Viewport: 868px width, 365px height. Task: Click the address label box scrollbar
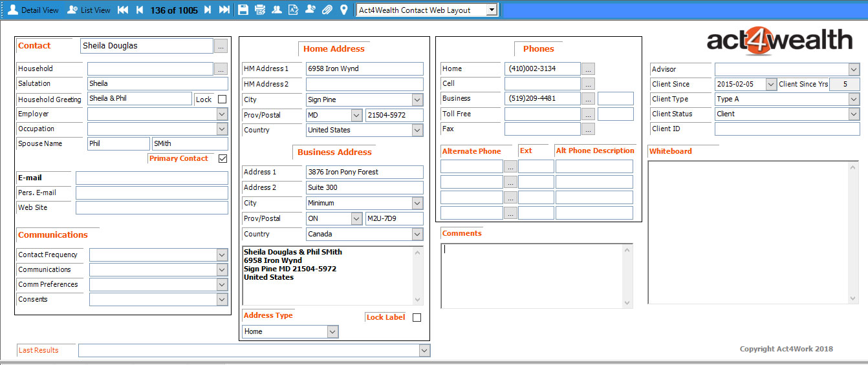(417, 276)
